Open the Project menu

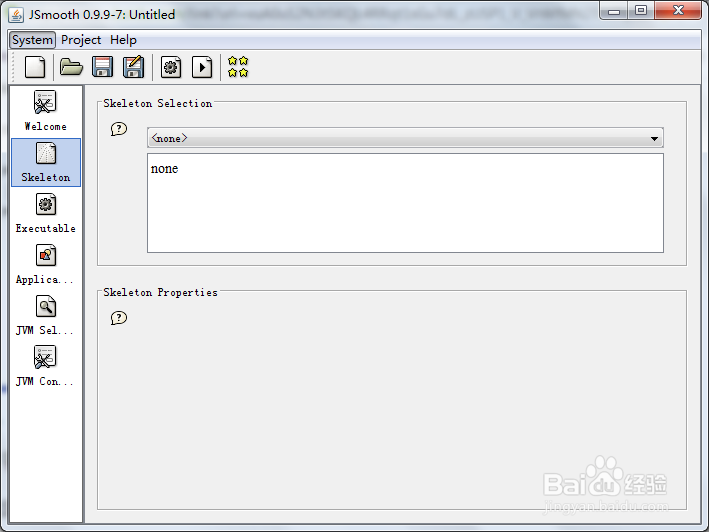81,40
